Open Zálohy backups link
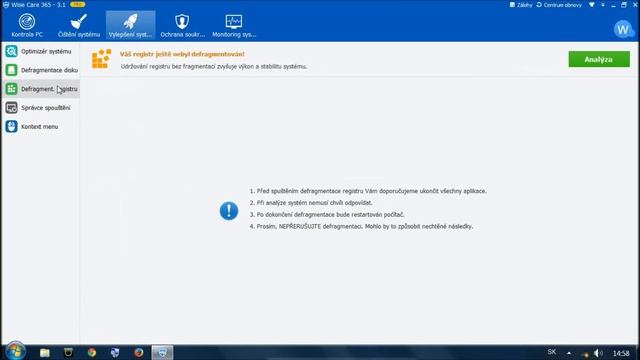The image size is (640, 360). (521, 5)
